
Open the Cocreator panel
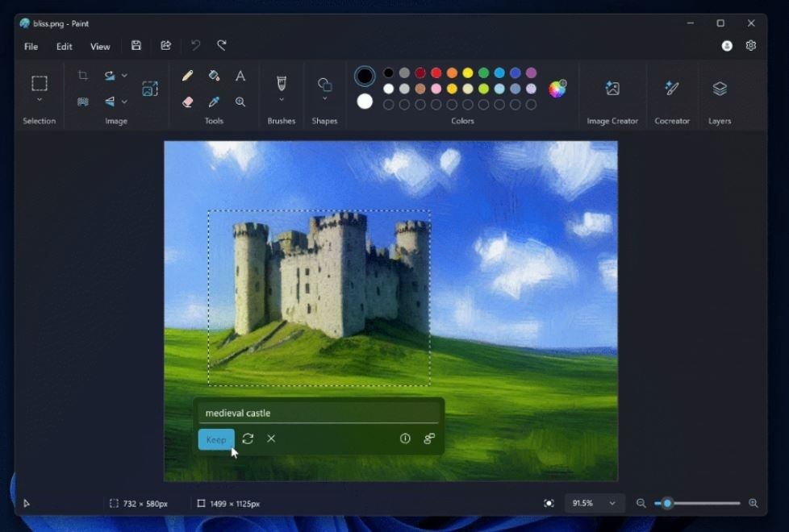coord(671,87)
